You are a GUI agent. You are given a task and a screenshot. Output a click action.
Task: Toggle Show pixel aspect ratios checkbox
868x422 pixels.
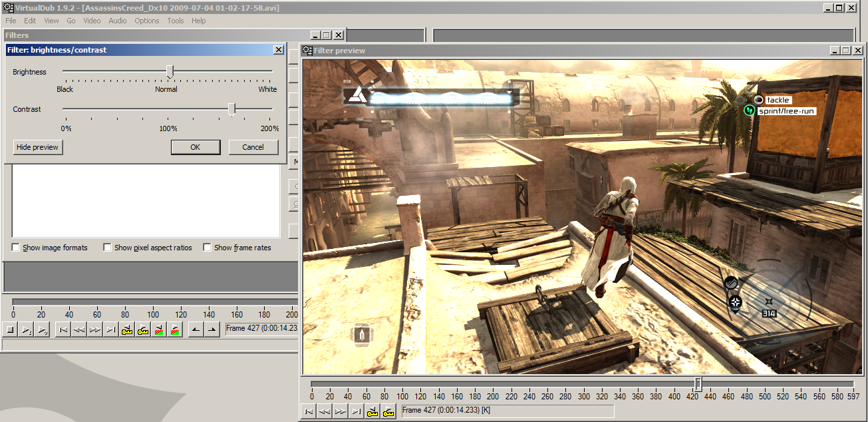[x=107, y=248]
